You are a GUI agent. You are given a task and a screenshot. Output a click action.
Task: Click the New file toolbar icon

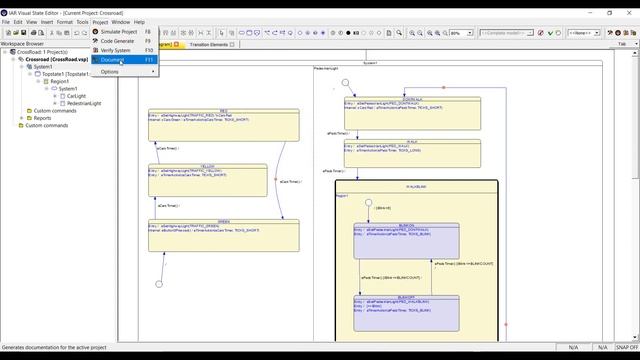click(9, 33)
